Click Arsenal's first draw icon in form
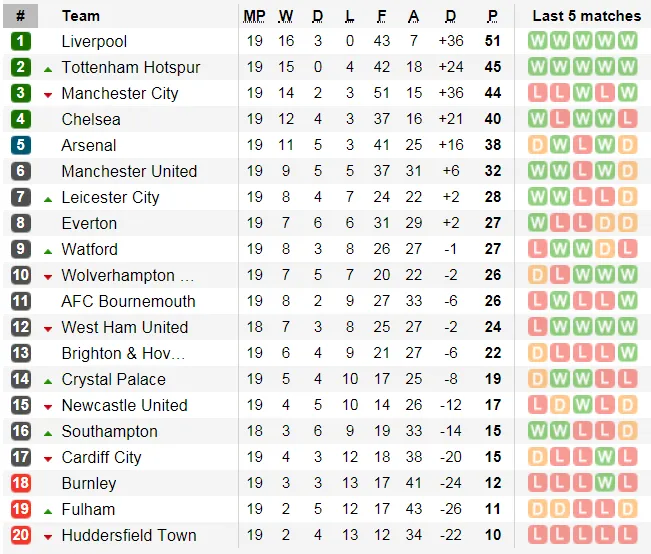Viewport: 651px width, 554px height. point(537,145)
